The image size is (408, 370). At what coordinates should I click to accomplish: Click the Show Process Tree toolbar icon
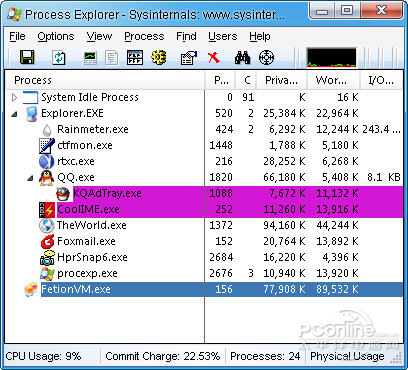click(112, 58)
